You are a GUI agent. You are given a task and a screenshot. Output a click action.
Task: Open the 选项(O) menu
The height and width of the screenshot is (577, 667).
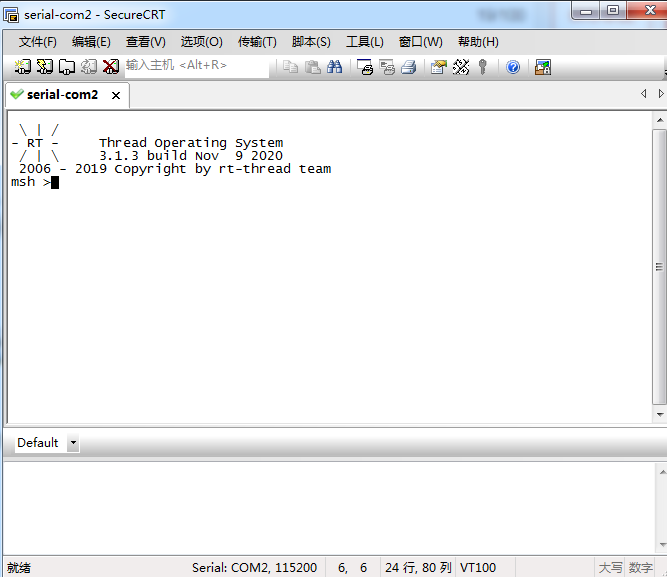pyautogui.click(x=201, y=42)
